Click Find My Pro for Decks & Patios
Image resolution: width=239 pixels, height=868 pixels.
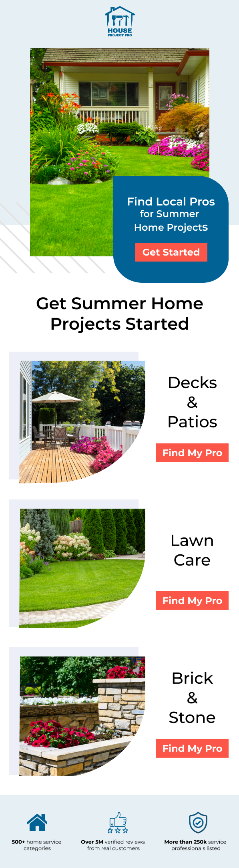click(x=192, y=453)
